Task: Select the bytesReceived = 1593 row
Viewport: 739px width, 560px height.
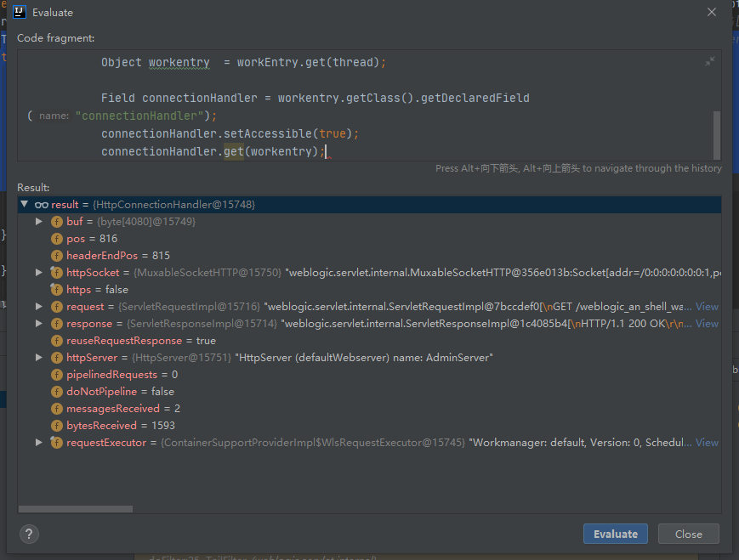Action: click(x=369, y=425)
